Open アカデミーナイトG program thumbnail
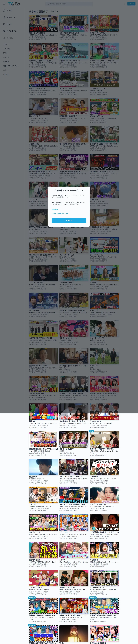The image size is (138, 644). tap(104, 578)
